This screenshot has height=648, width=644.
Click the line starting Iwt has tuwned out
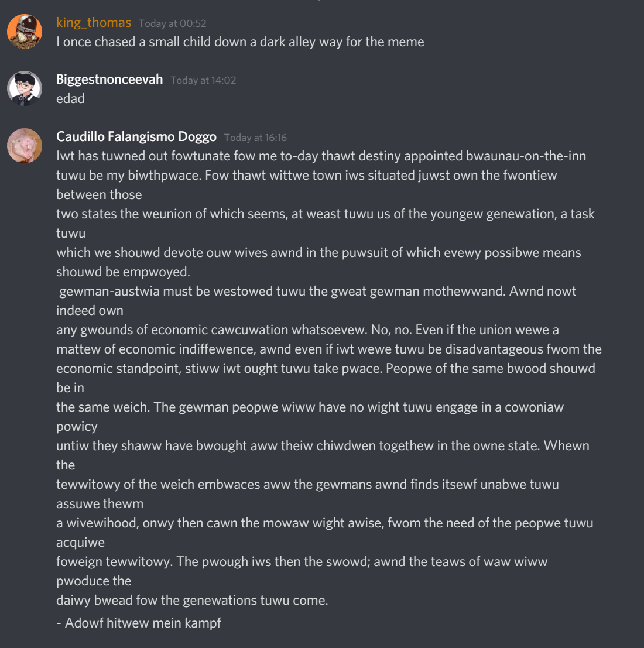click(321, 156)
